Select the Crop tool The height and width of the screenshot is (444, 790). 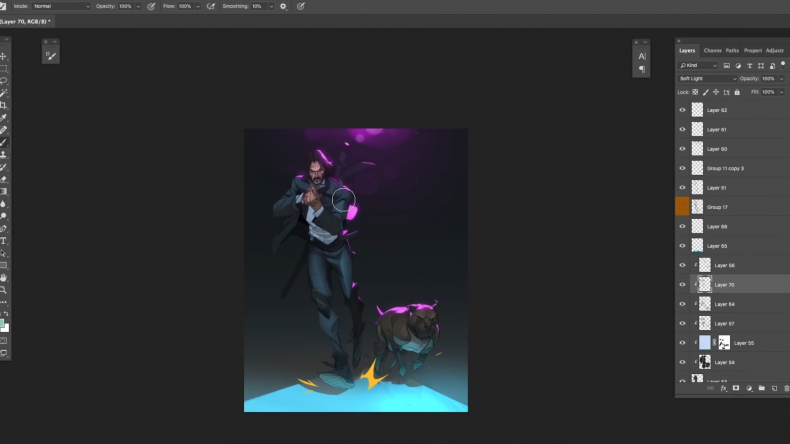4,105
